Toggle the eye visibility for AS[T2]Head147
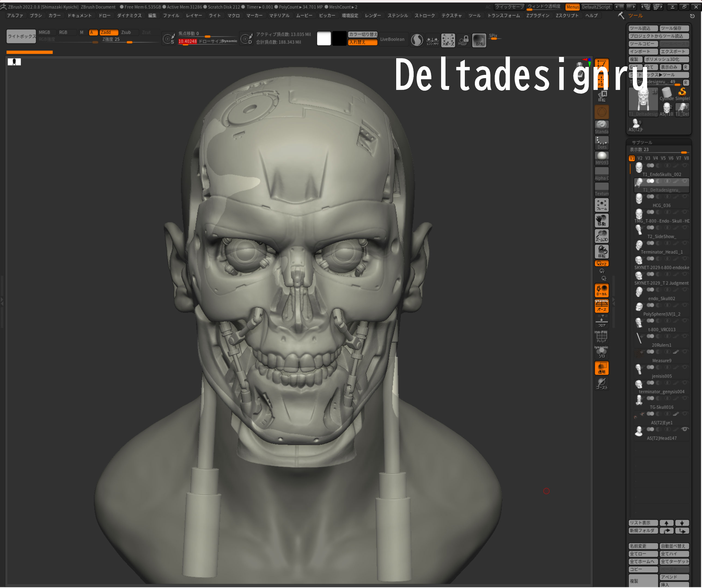Screen dimensions: 702x588 click(684, 429)
